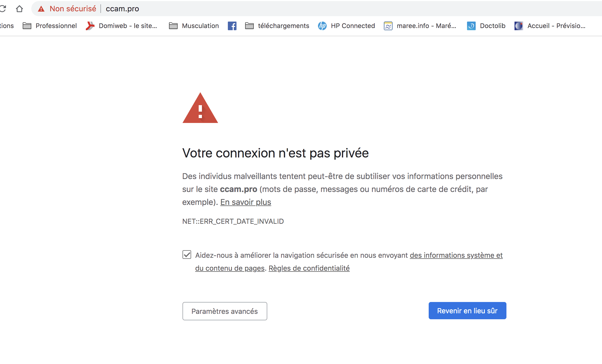Click the browser reload icon
The width and height of the screenshot is (602, 364).
coord(3,9)
